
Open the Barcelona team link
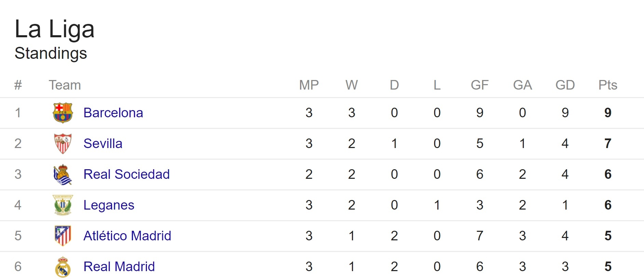(113, 113)
